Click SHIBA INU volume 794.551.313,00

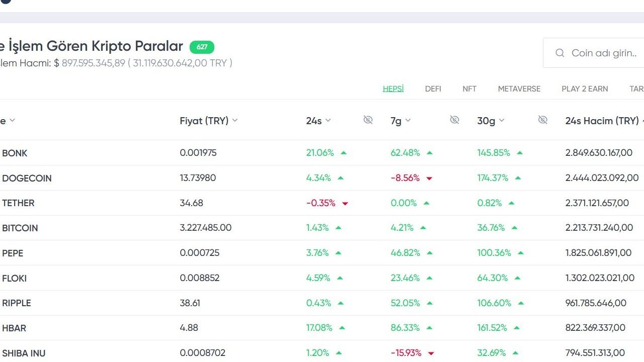(x=595, y=353)
